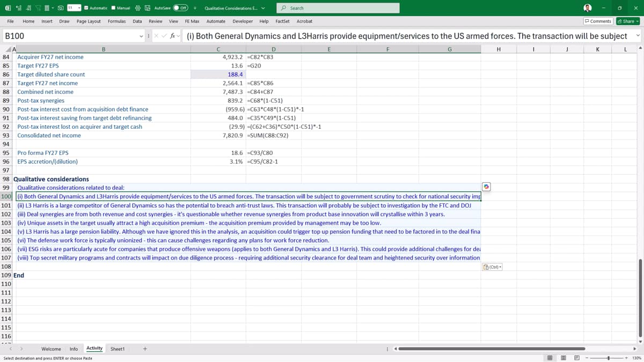
Task: Click the calculation options gear icon
Action: click(138, 8)
